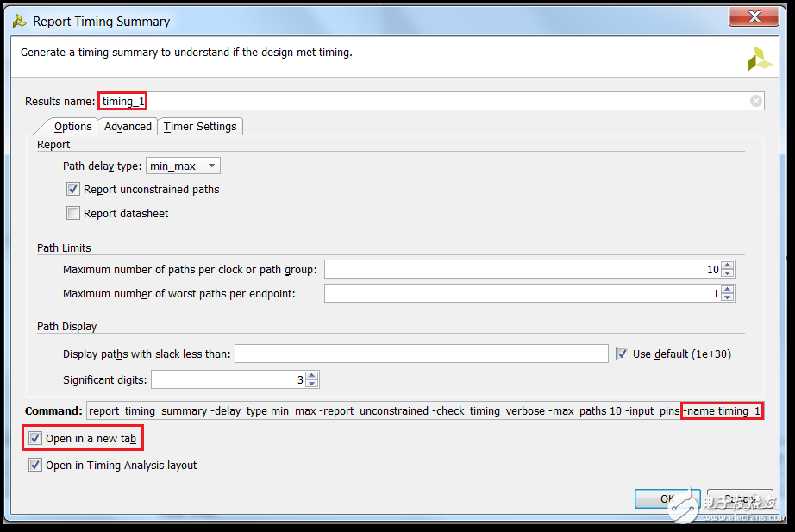Increase worst paths per endpoint stepper
The image size is (795, 532).
pos(728,290)
